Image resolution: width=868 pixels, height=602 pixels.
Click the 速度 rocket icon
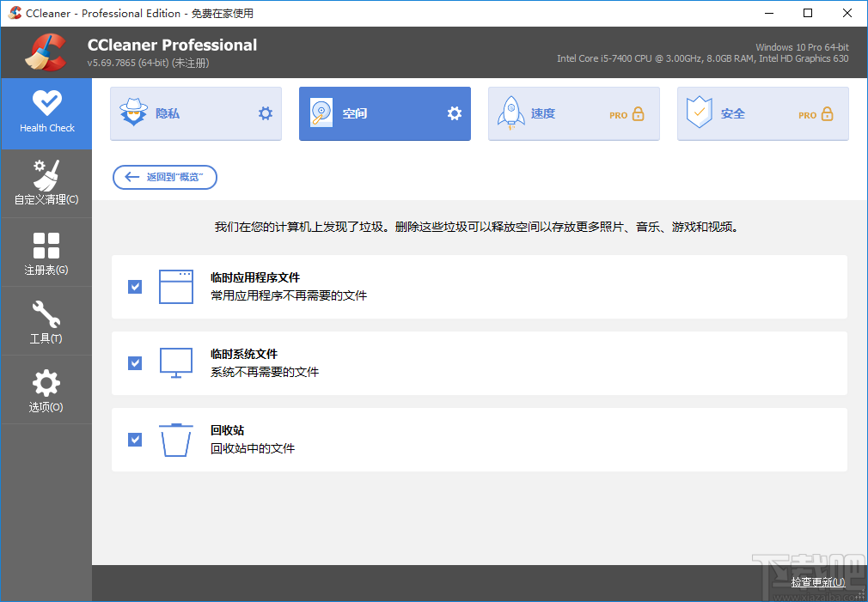pyautogui.click(x=511, y=112)
